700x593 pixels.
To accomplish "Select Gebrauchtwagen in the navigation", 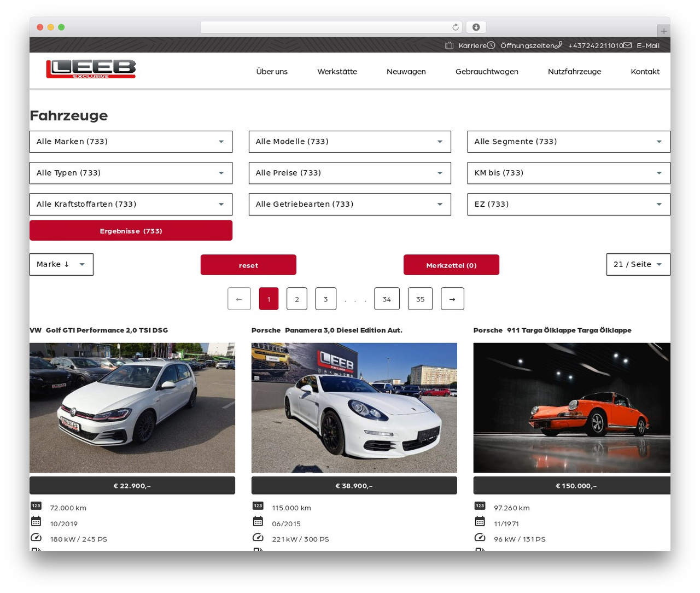I will tap(487, 72).
